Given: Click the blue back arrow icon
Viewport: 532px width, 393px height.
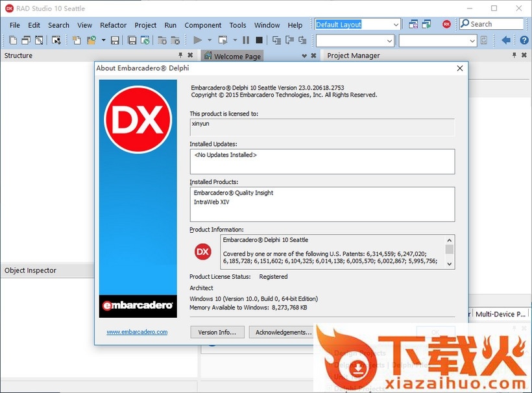Looking at the screenshot, I should (506, 40).
